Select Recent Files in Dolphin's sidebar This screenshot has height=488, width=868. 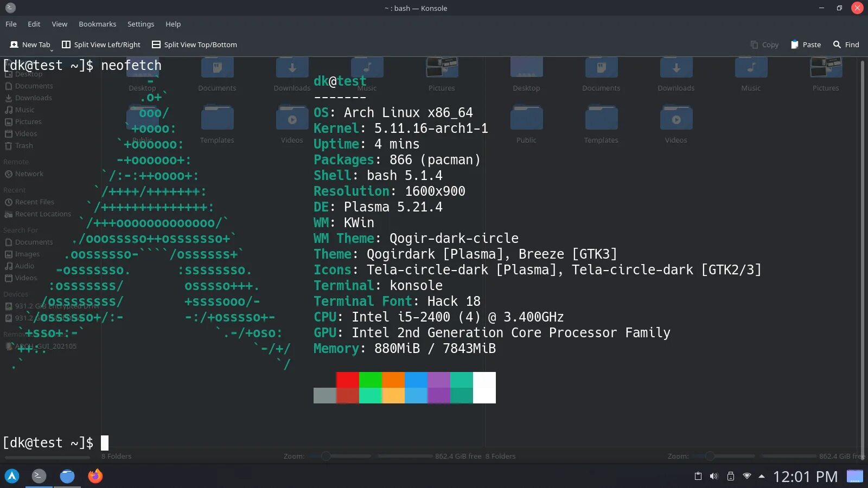(29, 202)
